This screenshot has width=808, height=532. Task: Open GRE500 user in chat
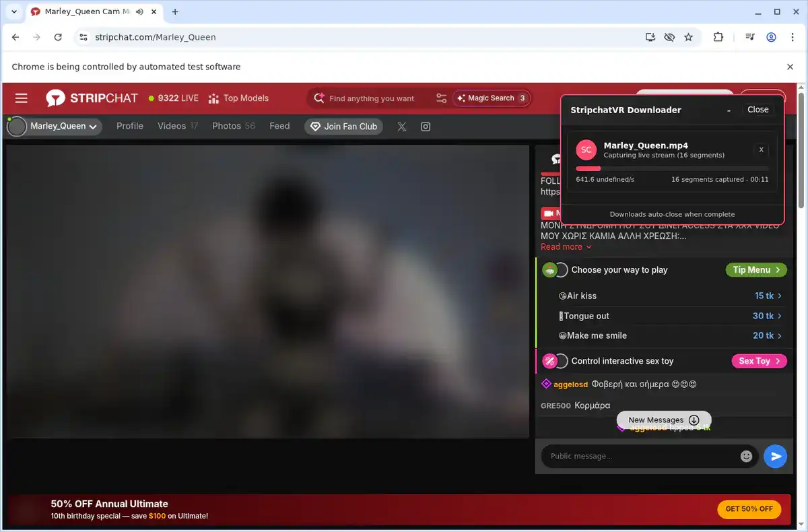coord(555,405)
